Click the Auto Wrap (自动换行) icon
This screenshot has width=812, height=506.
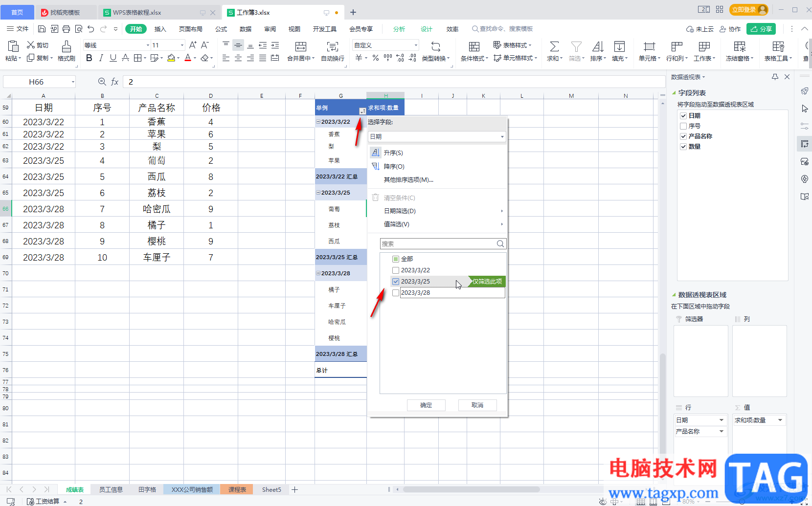pos(333,46)
